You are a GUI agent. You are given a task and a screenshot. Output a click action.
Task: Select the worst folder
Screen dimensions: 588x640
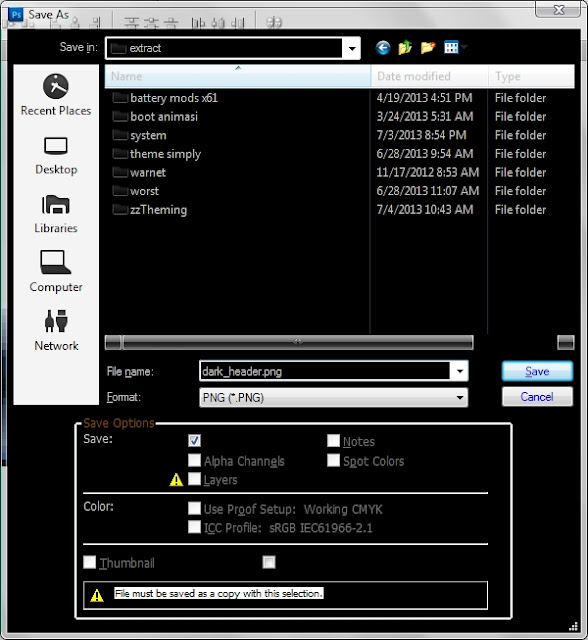[135, 191]
